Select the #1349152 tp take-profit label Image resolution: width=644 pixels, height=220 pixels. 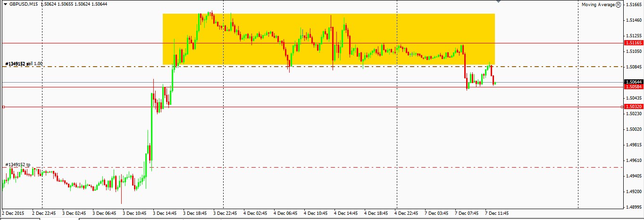click(x=18, y=164)
